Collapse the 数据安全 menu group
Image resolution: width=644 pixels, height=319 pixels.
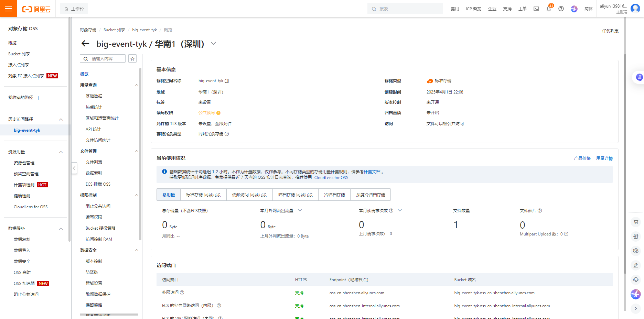pyautogui.click(x=137, y=250)
